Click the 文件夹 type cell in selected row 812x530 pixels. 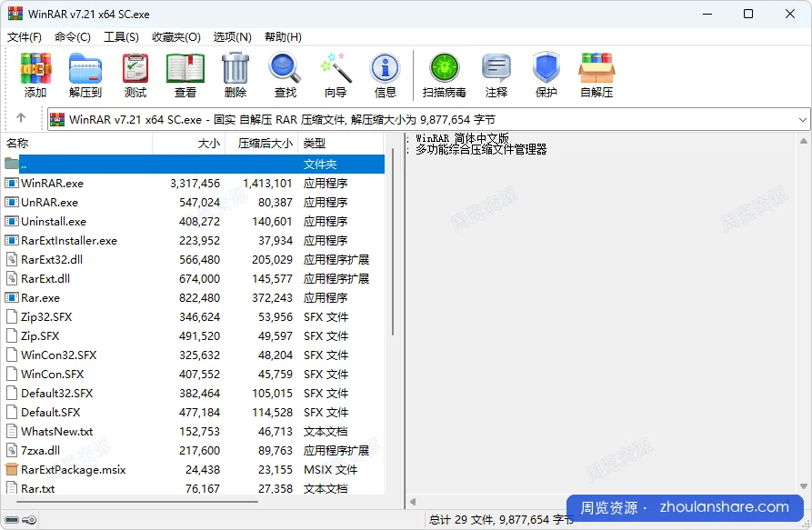tap(320, 164)
